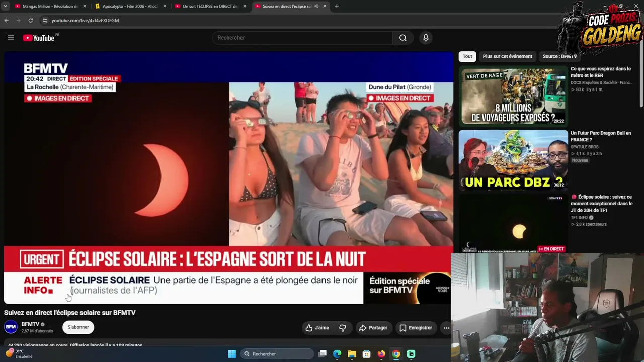The width and height of the screenshot is (644, 362).
Task: Open the 'Un parc DBZ' video thumbnail
Action: pos(513,160)
